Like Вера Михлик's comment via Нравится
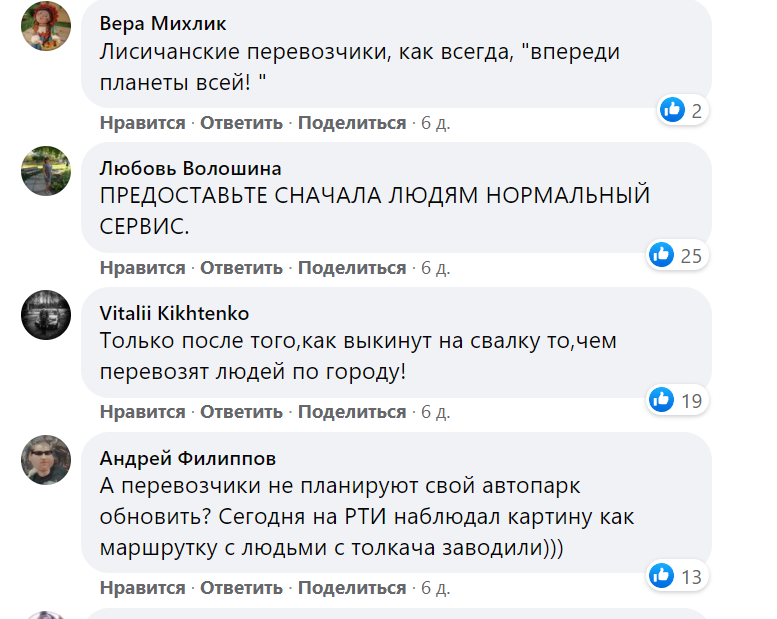The width and height of the screenshot is (777, 619). (x=142, y=123)
